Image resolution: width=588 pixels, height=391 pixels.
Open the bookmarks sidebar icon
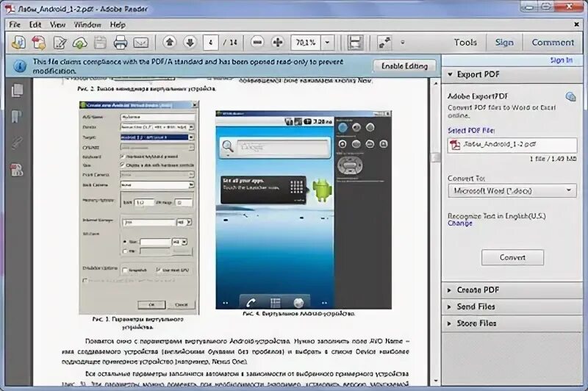click(16, 117)
